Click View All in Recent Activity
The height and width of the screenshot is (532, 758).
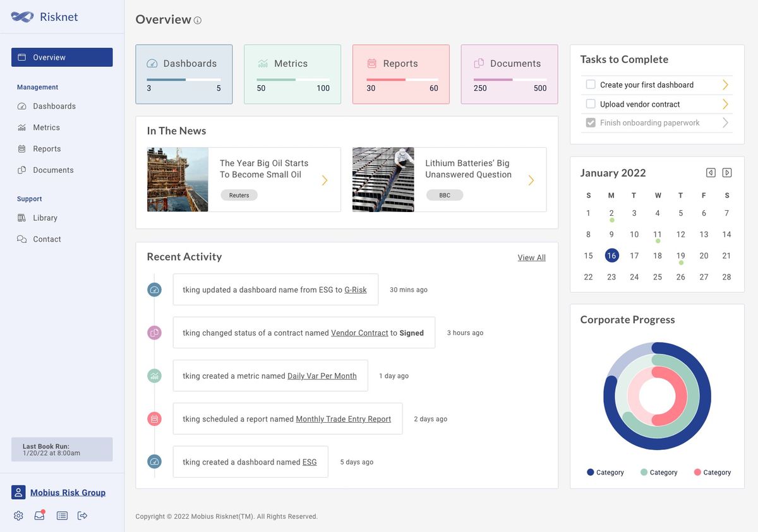pyautogui.click(x=531, y=257)
